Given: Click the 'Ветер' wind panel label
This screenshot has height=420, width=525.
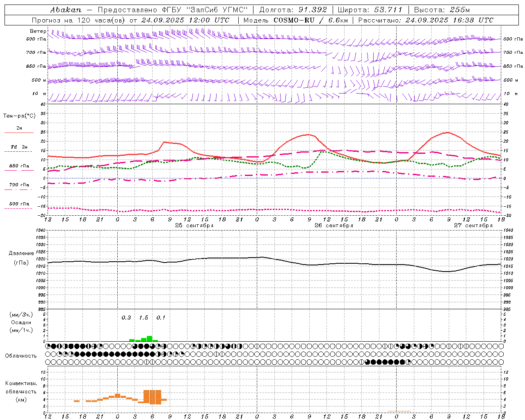Looking at the screenshot, I should tap(38, 31).
